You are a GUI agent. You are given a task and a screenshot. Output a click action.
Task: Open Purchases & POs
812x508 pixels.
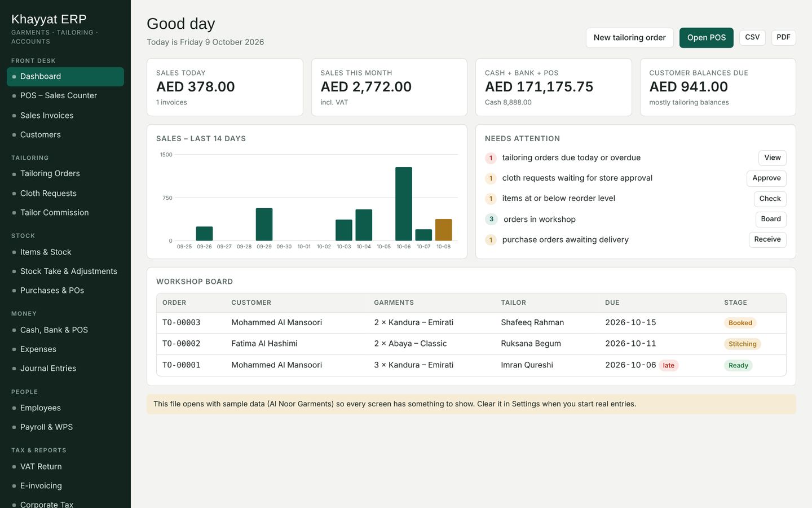[x=65, y=290]
